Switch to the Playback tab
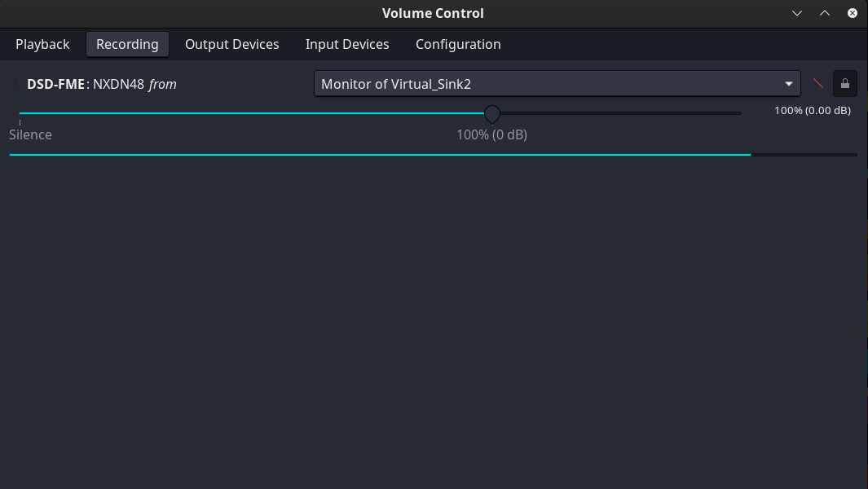 coord(42,44)
